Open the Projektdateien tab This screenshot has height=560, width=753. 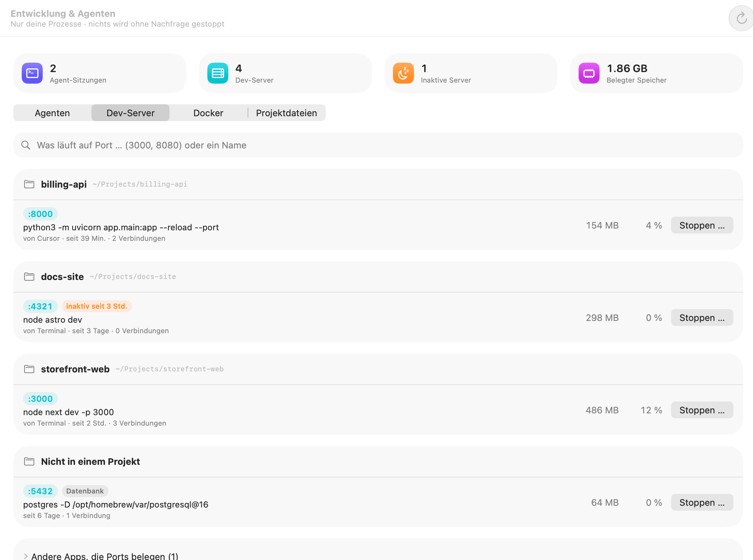click(x=286, y=113)
